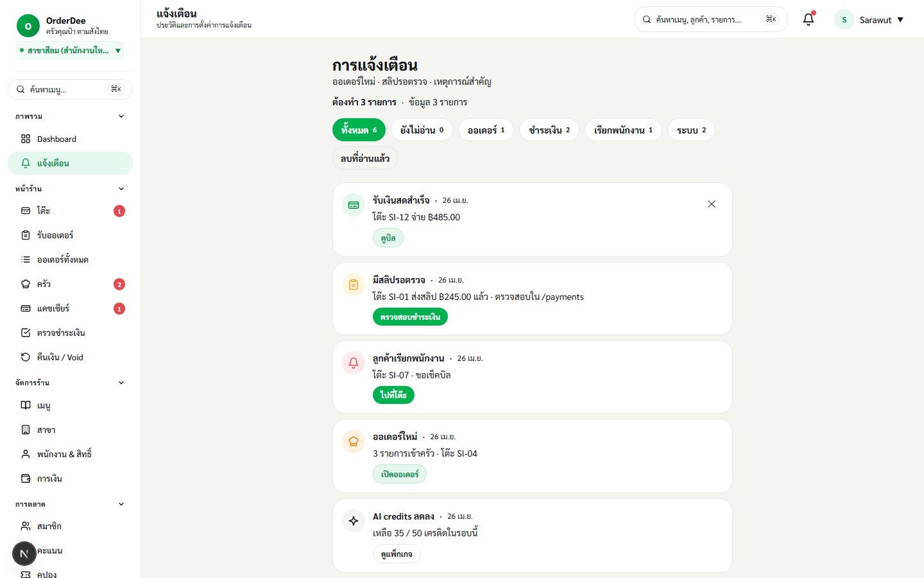This screenshot has width=924, height=578.
Task: Click the เปิดออเดอร์ button
Action: point(400,474)
